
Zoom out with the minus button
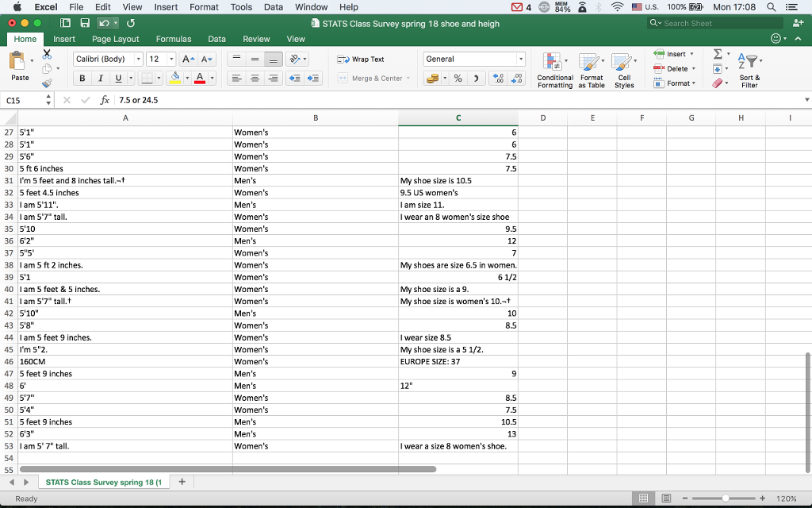685,498
